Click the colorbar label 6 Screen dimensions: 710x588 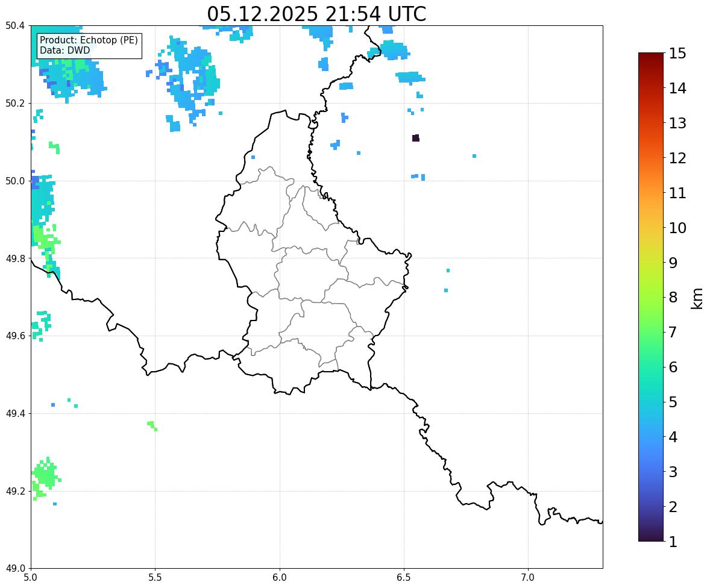click(673, 367)
